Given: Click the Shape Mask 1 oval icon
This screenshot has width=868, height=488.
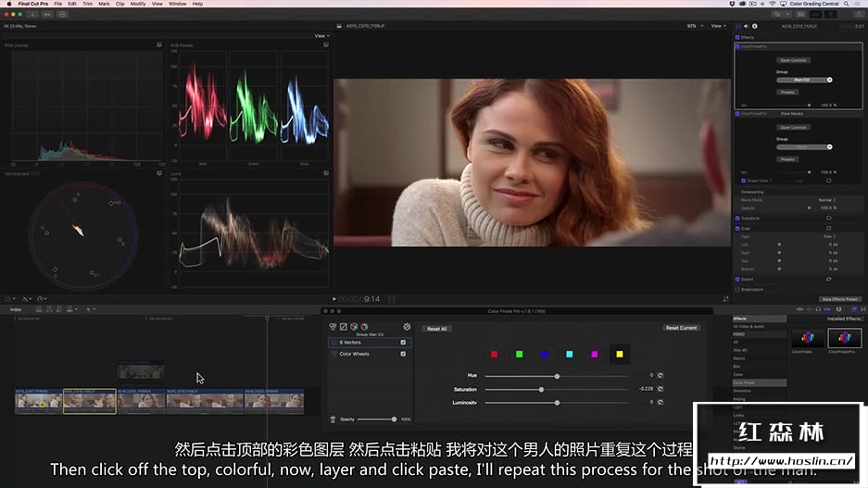Looking at the screenshot, I should 829,181.
